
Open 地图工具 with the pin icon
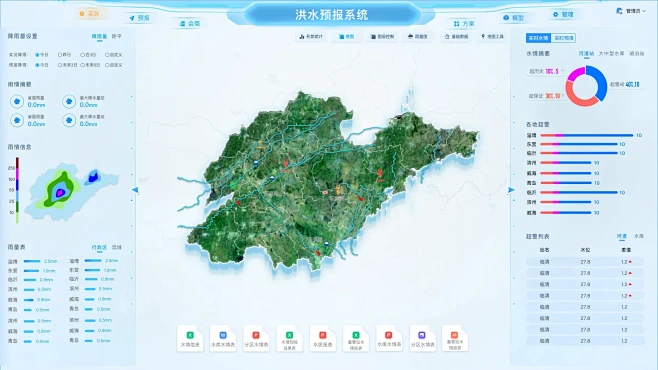(492, 36)
